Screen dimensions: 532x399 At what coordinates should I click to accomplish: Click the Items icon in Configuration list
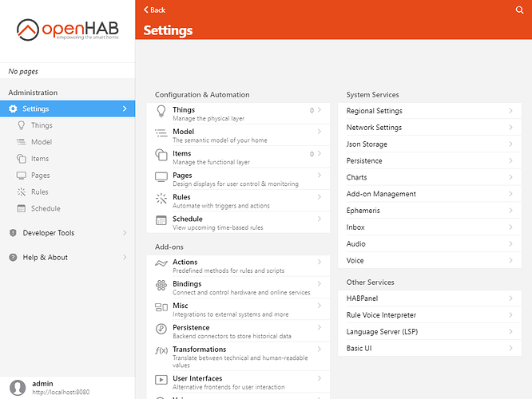pyautogui.click(x=161, y=156)
